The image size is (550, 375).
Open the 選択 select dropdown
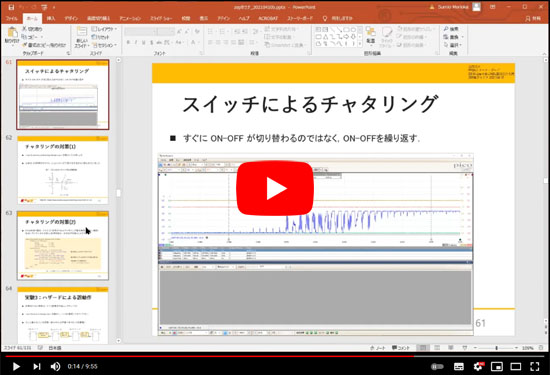453,45
